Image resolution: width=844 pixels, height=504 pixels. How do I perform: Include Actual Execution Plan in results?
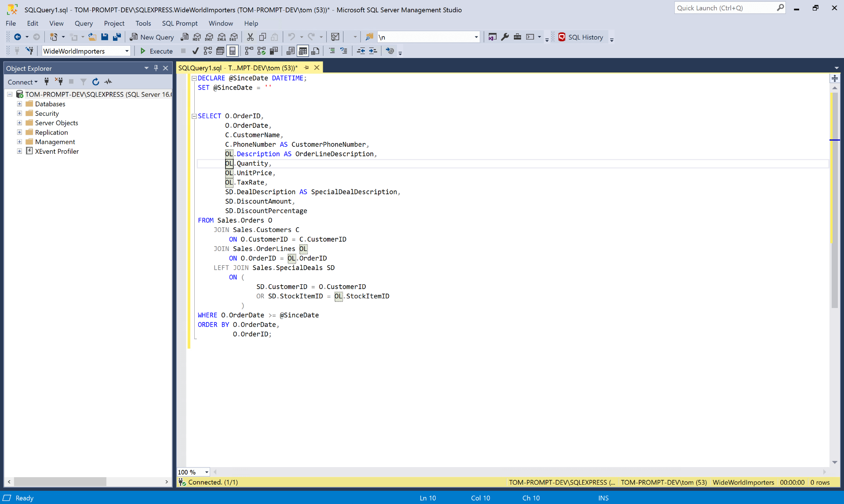tap(249, 51)
